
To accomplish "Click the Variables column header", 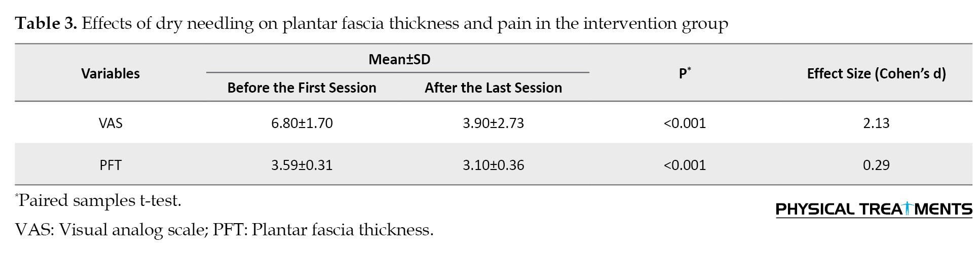I will tap(110, 73).
